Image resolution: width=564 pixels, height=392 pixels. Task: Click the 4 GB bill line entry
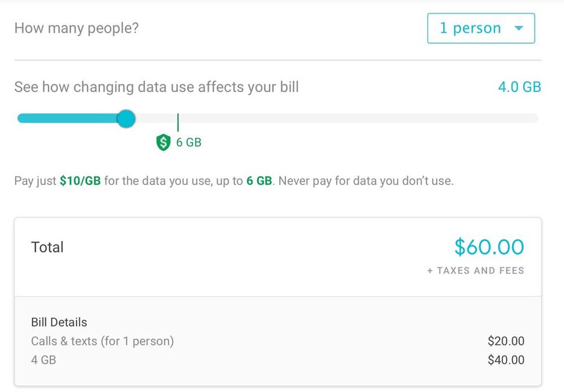coord(44,360)
